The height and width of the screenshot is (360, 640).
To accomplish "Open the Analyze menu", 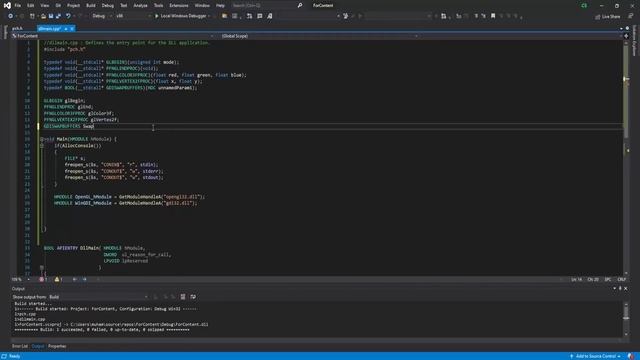I will [x=140, y=6].
